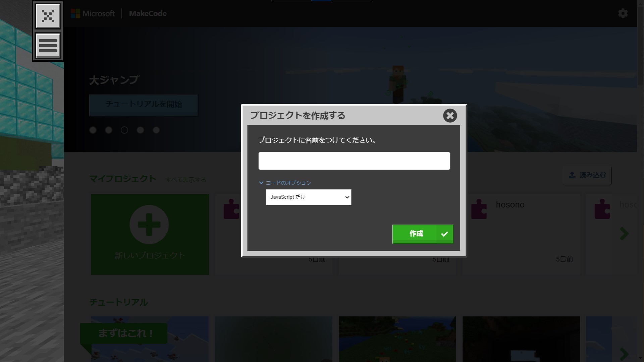The width and height of the screenshot is (644, 362).
Task: Select the first carousel dot
Action: (93, 130)
